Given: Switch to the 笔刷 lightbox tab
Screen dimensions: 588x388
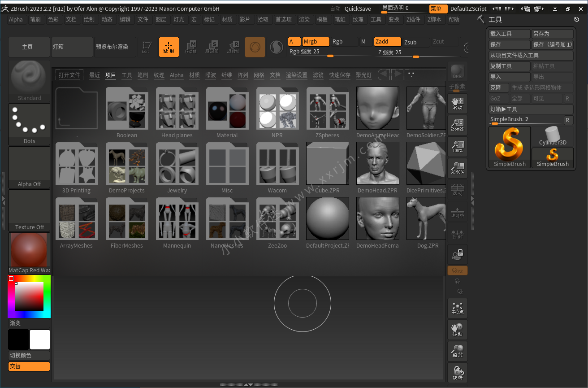Looking at the screenshot, I should coord(143,75).
